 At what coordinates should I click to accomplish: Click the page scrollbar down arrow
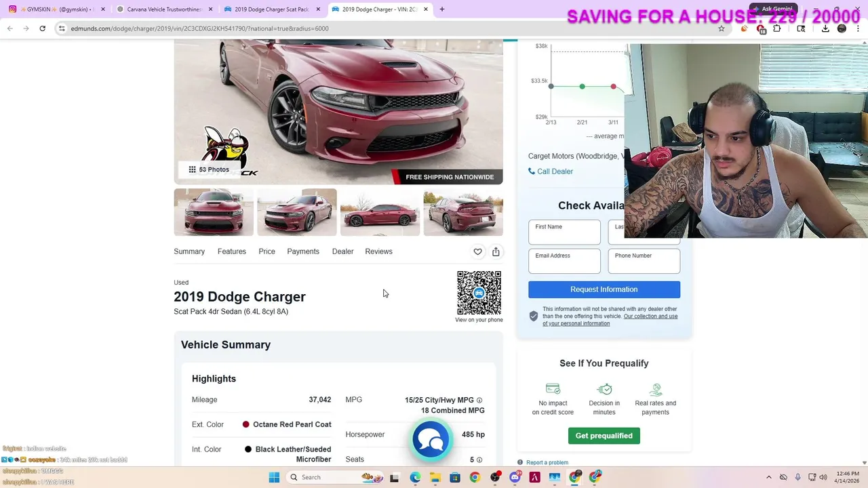[864, 462]
